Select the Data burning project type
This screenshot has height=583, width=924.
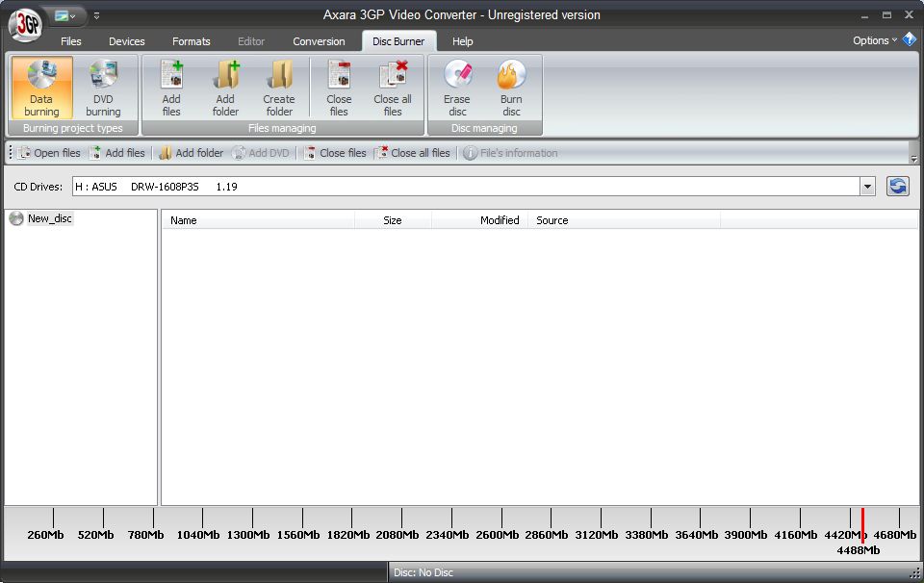41,87
